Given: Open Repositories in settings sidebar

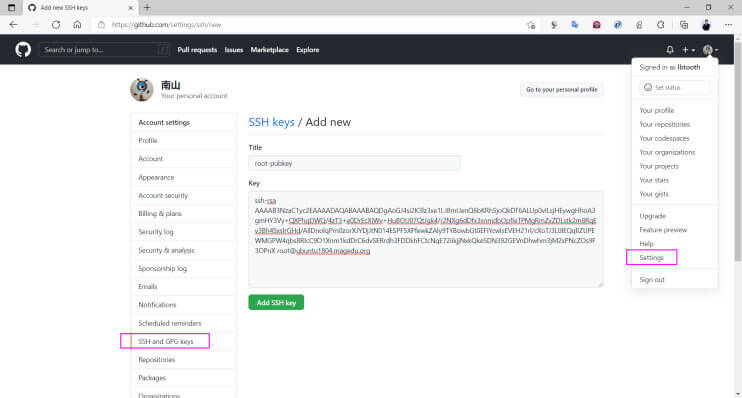Looking at the screenshot, I should pyautogui.click(x=184, y=360).
